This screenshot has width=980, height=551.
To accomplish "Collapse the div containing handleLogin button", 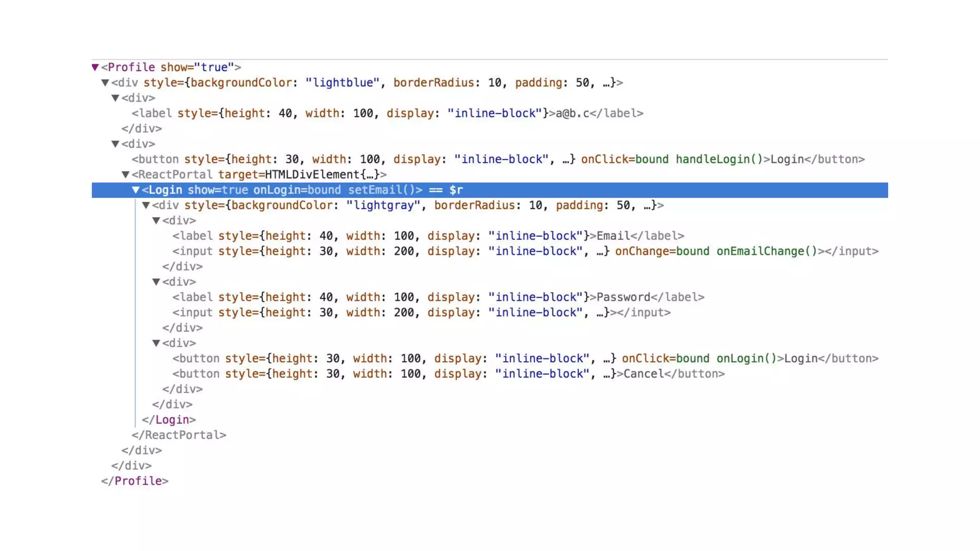I will coord(115,144).
